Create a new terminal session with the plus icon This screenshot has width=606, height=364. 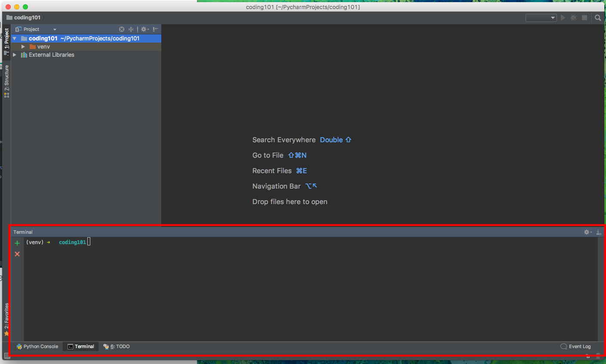pos(17,242)
